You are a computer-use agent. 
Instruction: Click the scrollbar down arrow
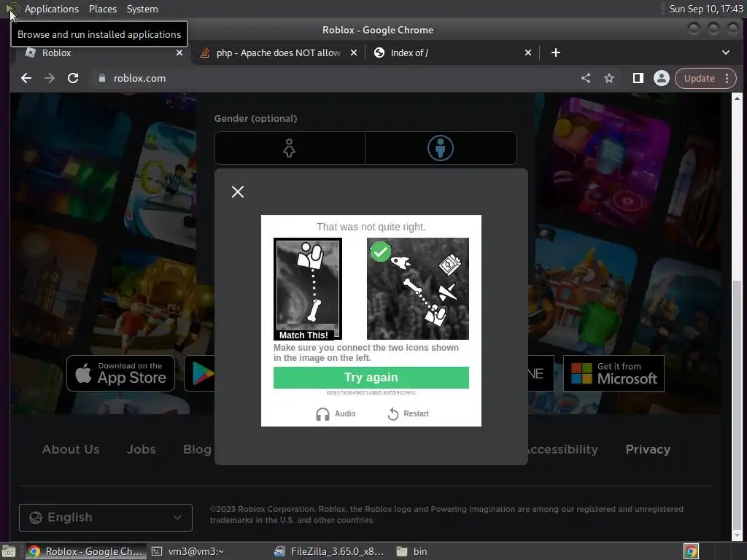(737, 535)
